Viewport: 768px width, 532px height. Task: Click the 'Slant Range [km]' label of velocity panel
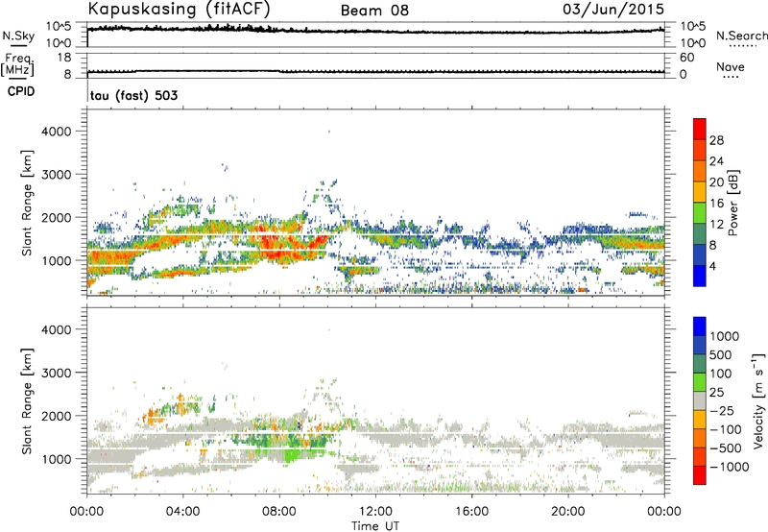(27, 401)
